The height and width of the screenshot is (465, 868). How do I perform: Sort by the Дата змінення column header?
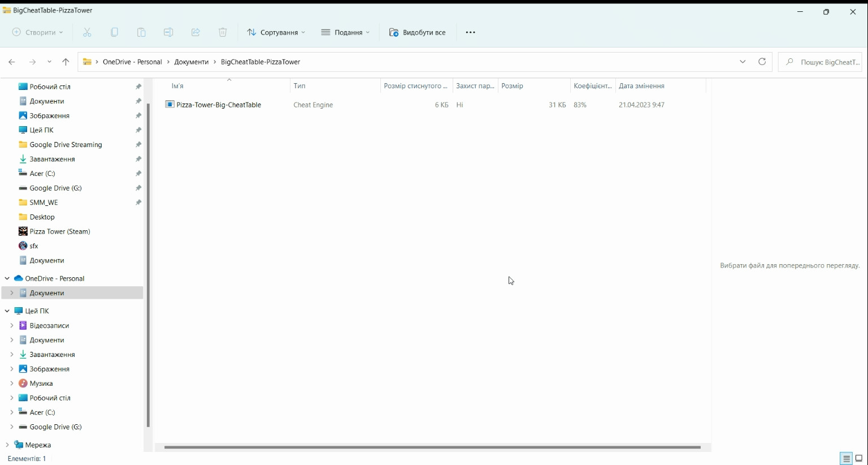(641, 86)
